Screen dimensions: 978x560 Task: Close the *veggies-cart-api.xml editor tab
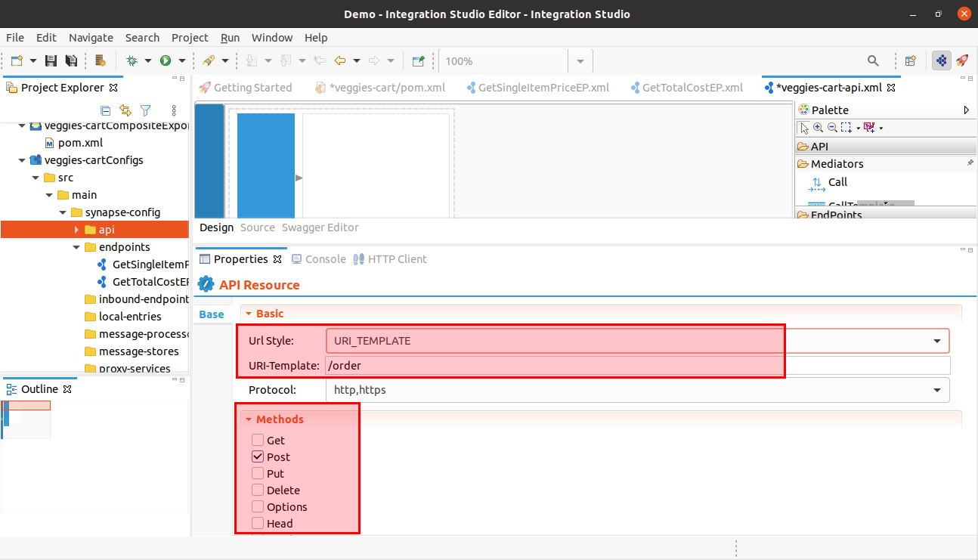[x=890, y=88]
